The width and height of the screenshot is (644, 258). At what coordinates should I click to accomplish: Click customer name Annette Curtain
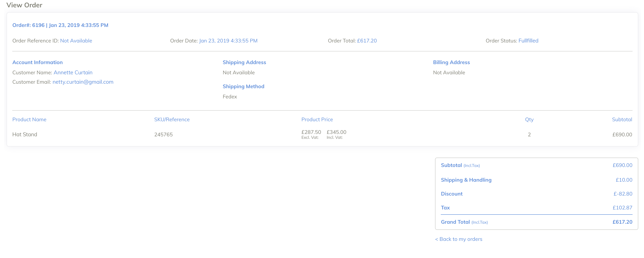[73, 72]
